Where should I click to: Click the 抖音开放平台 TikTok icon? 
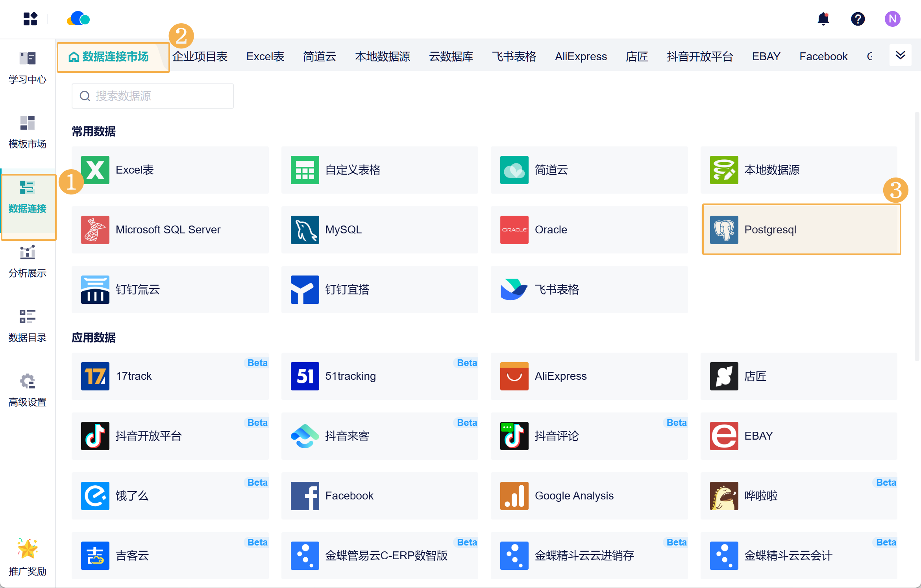(x=95, y=436)
